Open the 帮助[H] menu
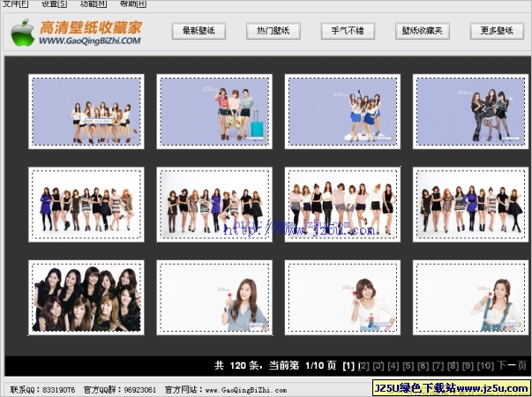This screenshot has width=532, height=397. (x=133, y=4)
